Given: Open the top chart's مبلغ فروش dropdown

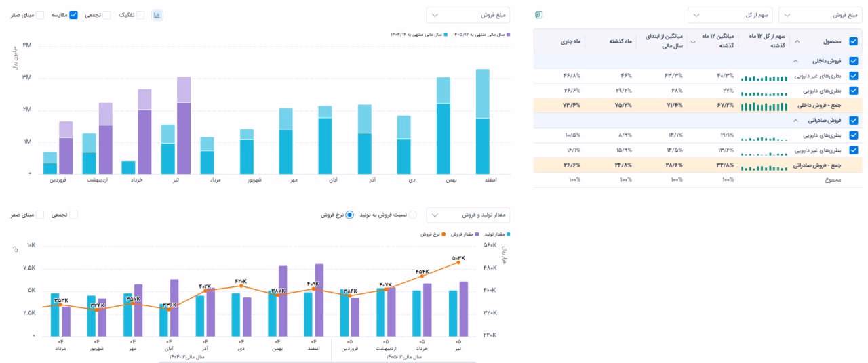Looking at the screenshot, I should pyautogui.click(x=468, y=15).
